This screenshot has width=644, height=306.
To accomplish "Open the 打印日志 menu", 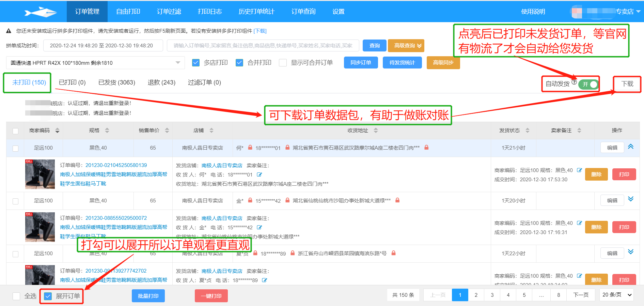I will point(210,12).
